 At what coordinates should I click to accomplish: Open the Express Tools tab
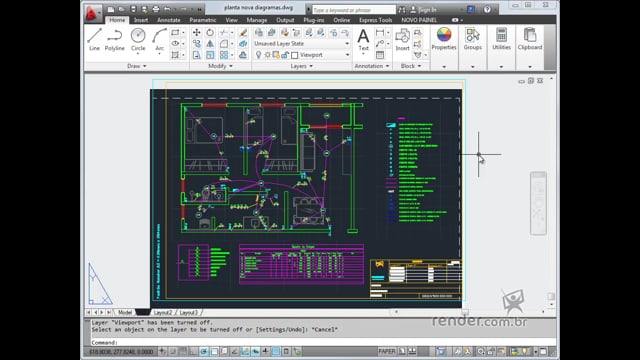376,20
